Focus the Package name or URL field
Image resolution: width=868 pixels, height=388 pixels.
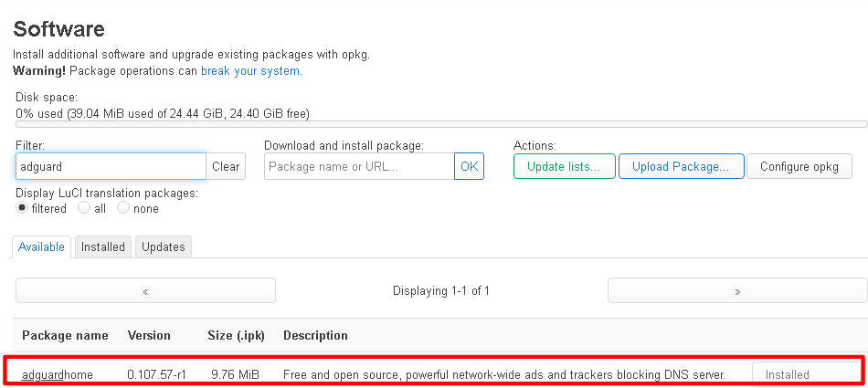[358, 166]
